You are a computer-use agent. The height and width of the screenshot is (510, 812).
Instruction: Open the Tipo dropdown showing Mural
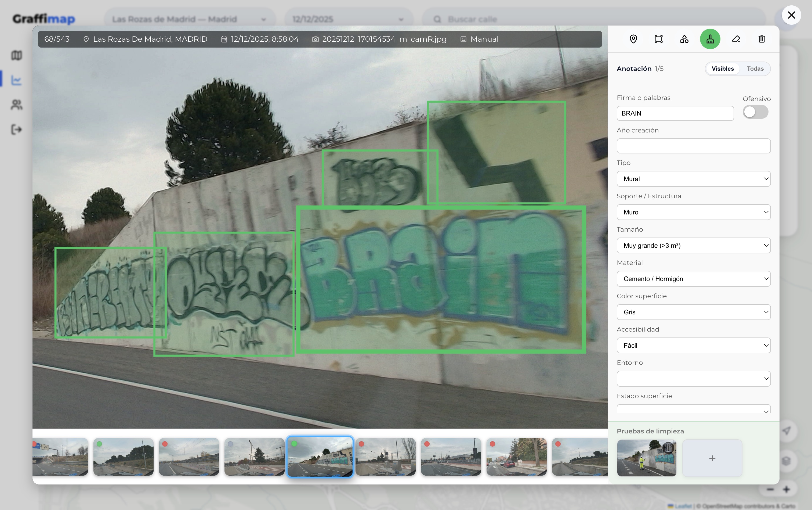click(693, 179)
